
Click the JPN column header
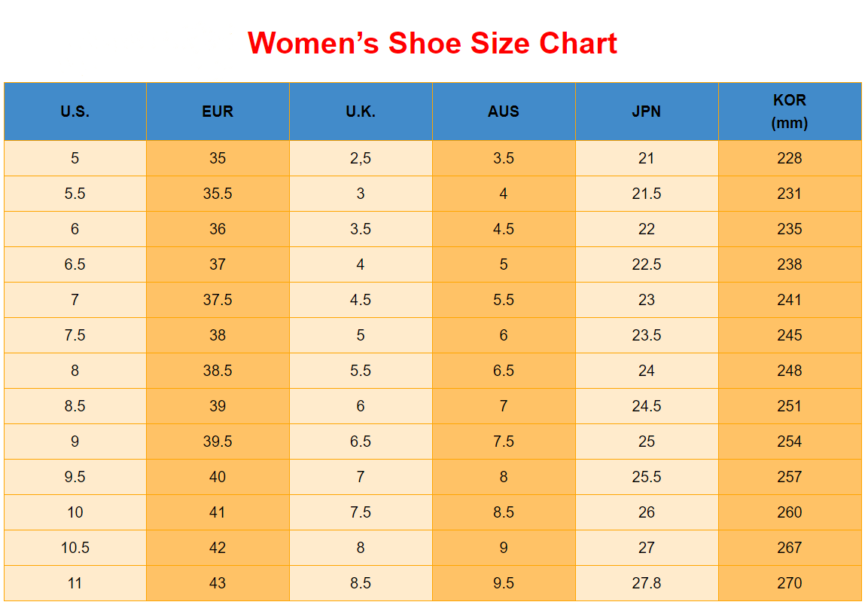coord(647,112)
